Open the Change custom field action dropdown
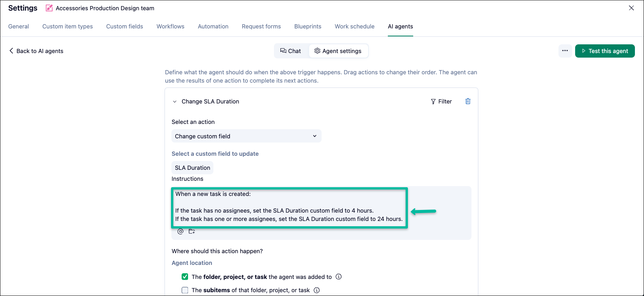 pos(246,136)
